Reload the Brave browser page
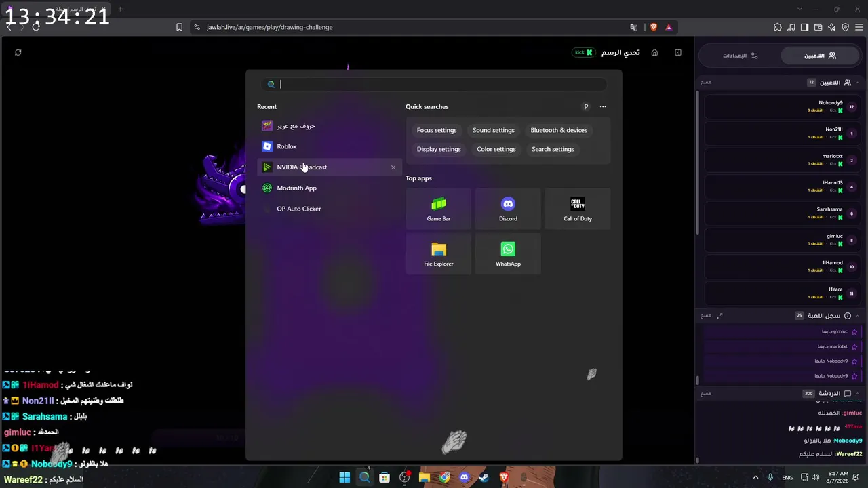This screenshot has height=488, width=868. tap(36, 27)
